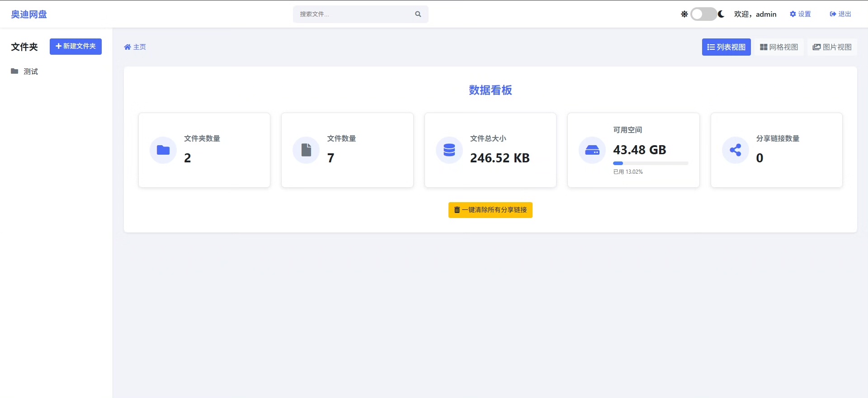Go to 主页 breadcrumb

(x=135, y=47)
